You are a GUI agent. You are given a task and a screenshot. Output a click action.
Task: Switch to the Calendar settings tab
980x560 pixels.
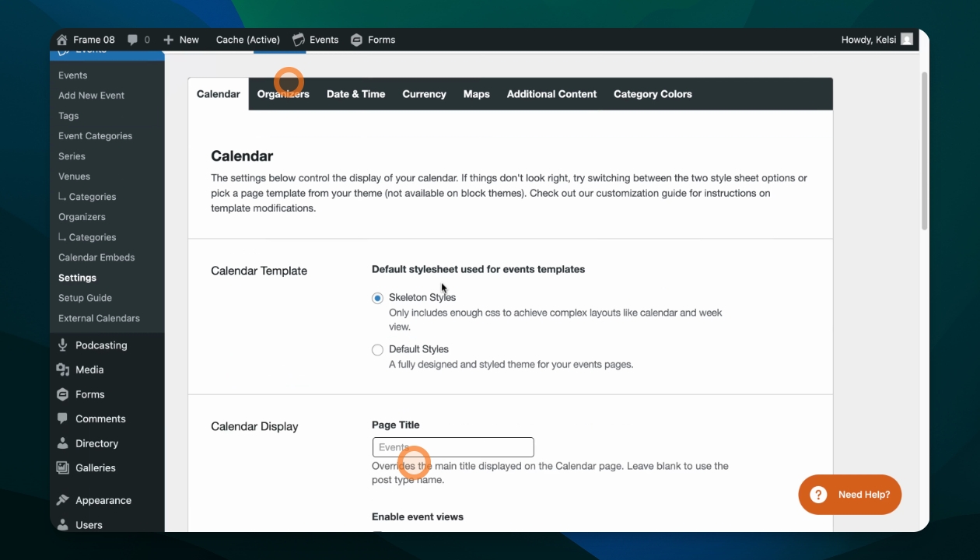coord(219,94)
